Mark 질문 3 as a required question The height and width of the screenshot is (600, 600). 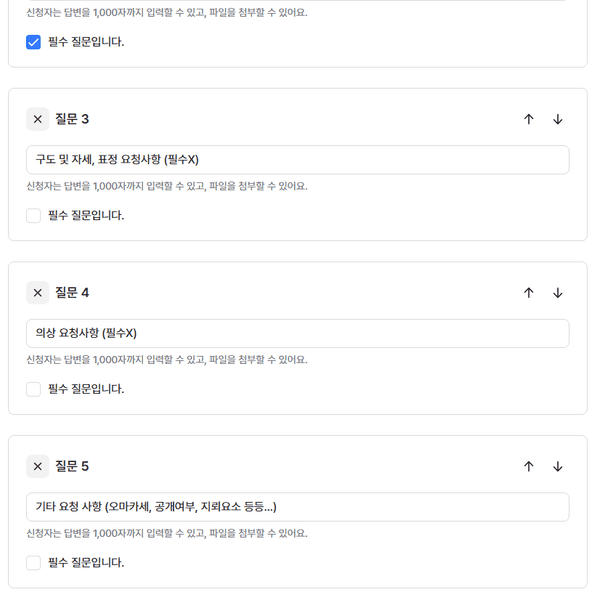34,215
